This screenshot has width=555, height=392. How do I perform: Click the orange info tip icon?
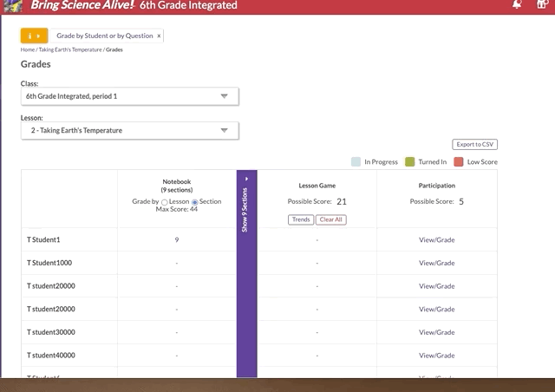click(x=35, y=36)
